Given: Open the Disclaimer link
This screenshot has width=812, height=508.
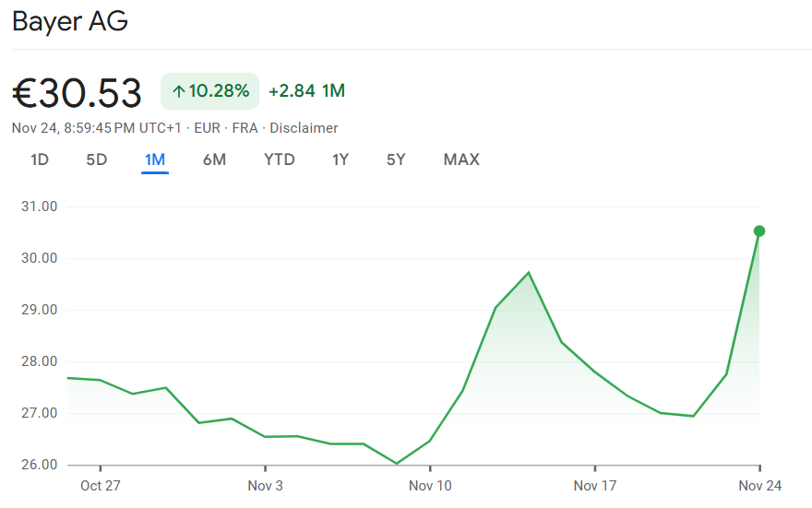Looking at the screenshot, I should (x=304, y=128).
